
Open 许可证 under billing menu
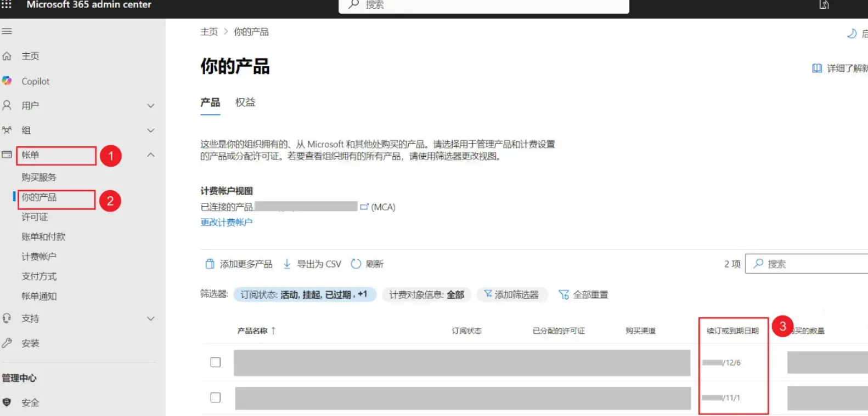(x=35, y=217)
